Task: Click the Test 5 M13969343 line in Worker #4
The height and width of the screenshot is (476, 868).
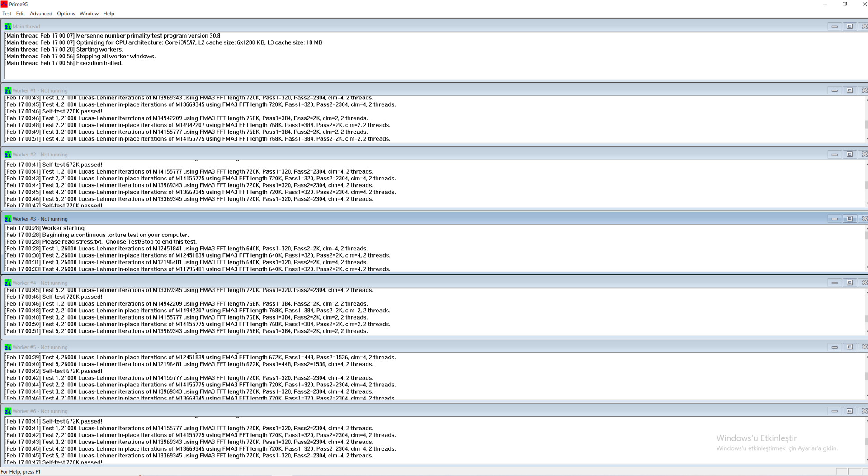Action: 186,331
